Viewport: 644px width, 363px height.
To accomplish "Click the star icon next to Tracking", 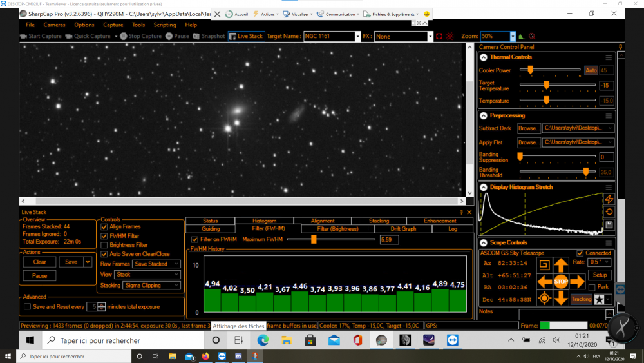I will tap(600, 299).
